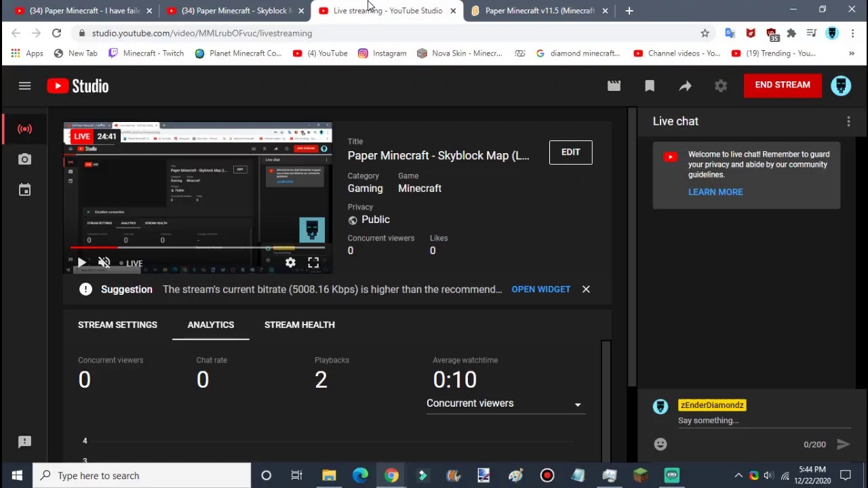Open Windows Start menu

(16, 476)
